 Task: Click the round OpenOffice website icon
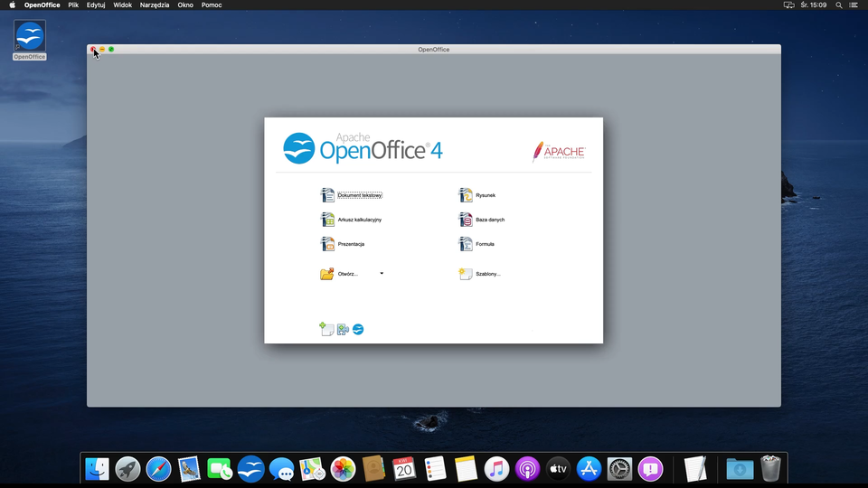[358, 330]
